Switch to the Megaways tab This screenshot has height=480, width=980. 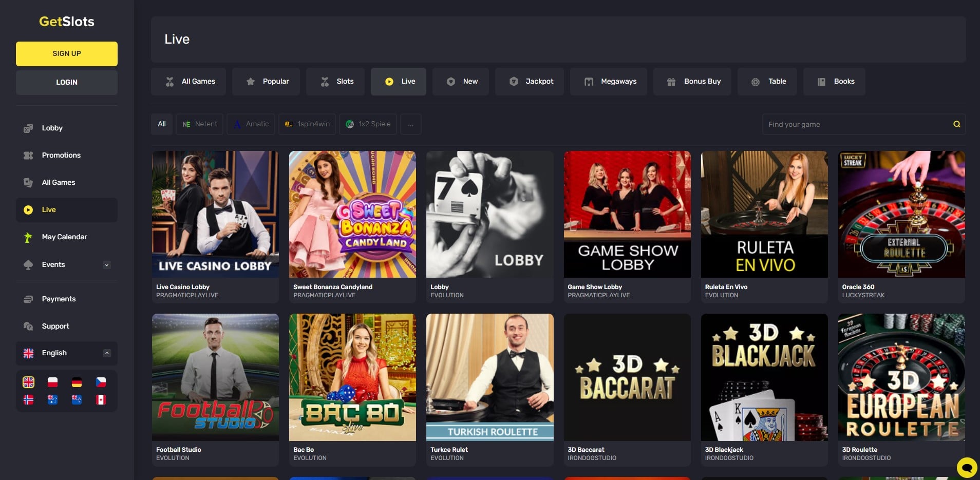click(x=609, y=82)
